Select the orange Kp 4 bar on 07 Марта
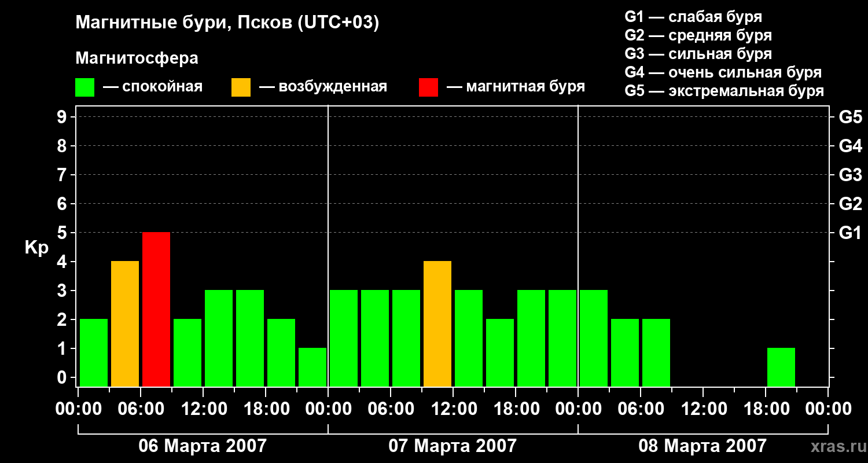868x463 pixels. click(437, 324)
